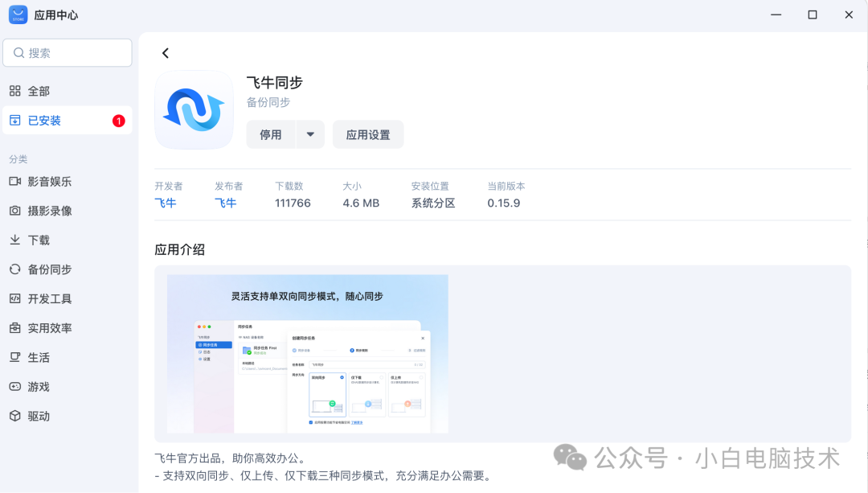Open the sync mode screenshot thumbnail
This screenshot has width=868, height=493.
pos(308,354)
